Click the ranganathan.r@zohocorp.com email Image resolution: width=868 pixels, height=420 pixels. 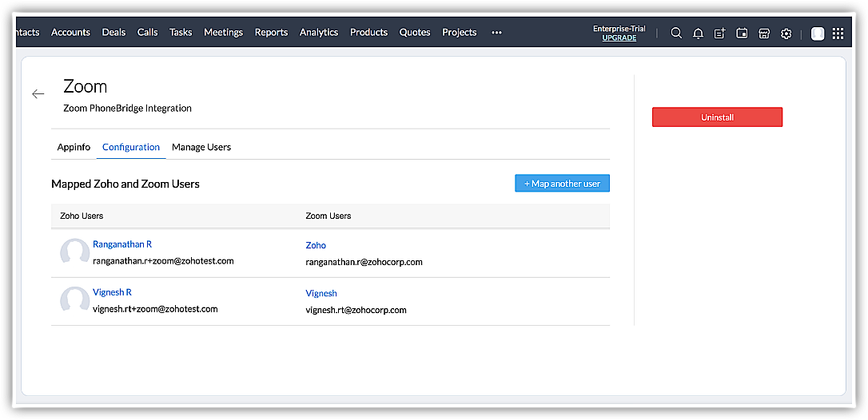(364, 262)
